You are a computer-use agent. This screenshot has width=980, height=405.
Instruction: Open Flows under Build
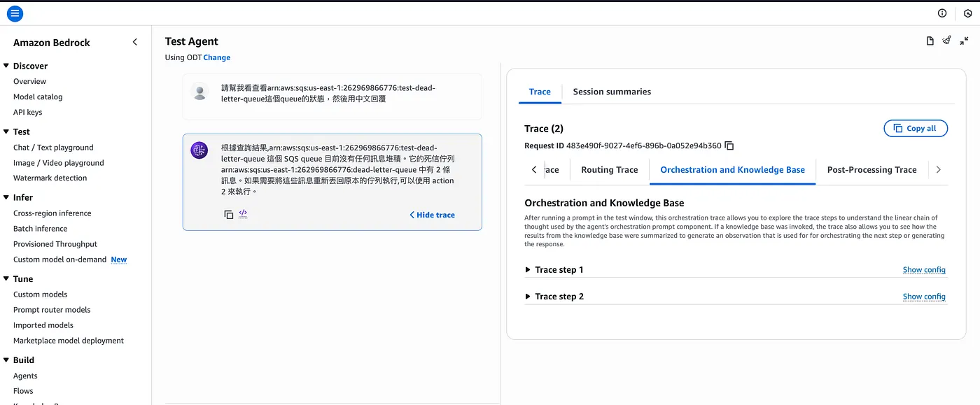pyautogui.click(x=23, y=391)
